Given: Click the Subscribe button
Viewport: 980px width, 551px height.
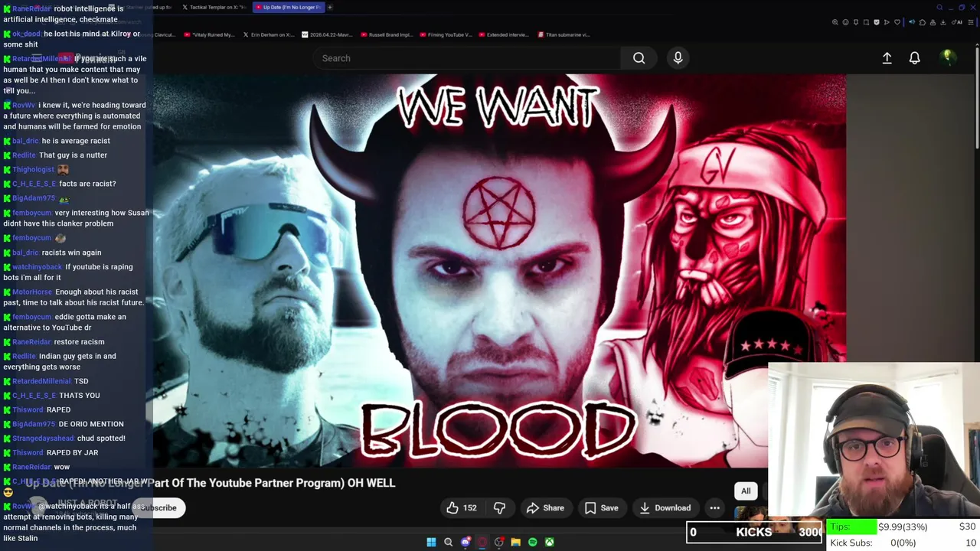Looking at the screenshot, I should (158, 507).
